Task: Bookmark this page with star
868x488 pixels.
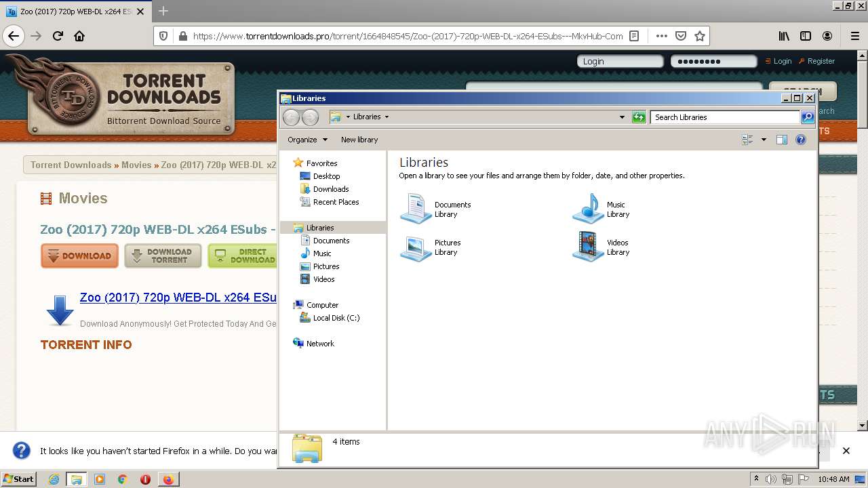Action: (700, 36)
